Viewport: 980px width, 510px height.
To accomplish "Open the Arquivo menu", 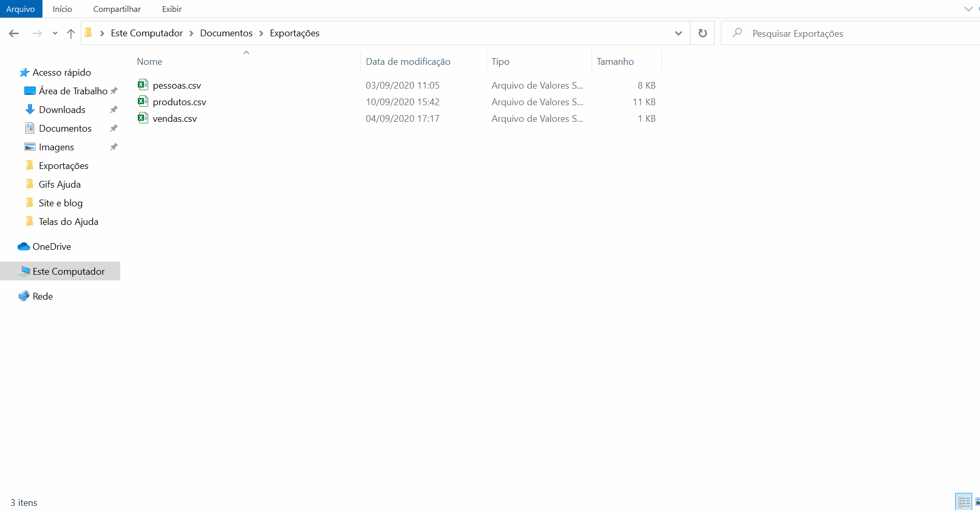I will pos(20,9).
